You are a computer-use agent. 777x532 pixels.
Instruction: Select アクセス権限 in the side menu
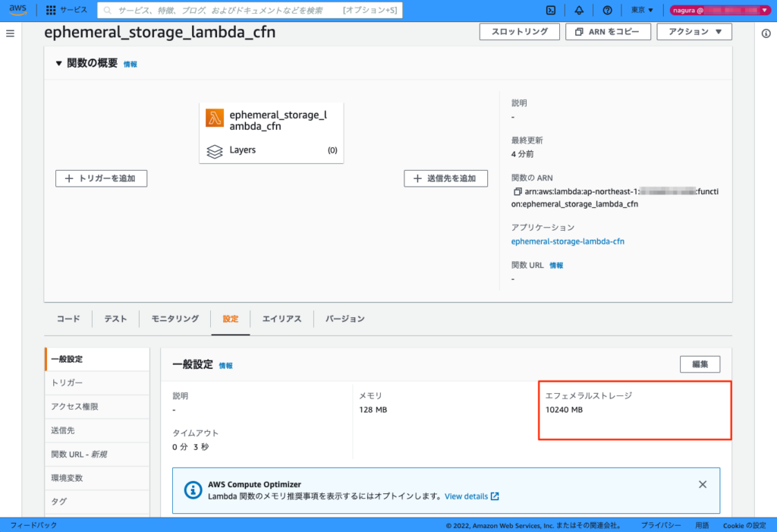pyautogui.click(x=97, y=407)
